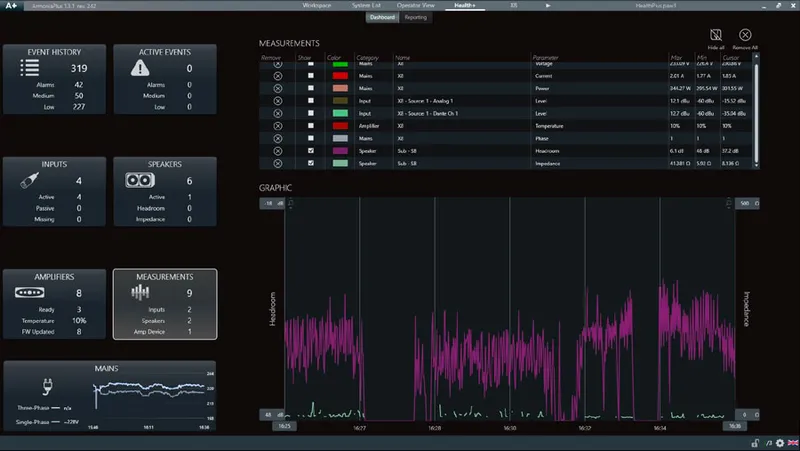This screenshot has height=451, width=800.
Task: Change language with the UK flag icon
Action: point(793,443)
